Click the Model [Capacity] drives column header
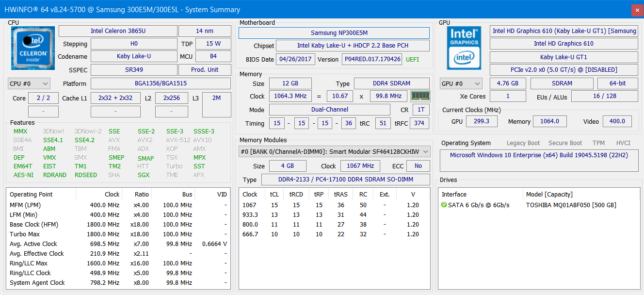This screenshot has width=644, height=295. [549, 195]
